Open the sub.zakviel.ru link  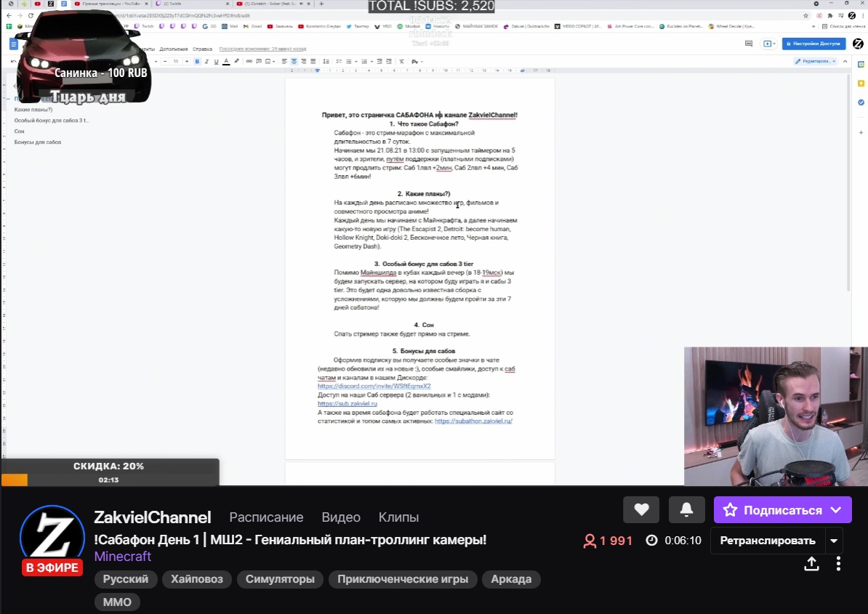pyautogui.click(x=347, y=404)
